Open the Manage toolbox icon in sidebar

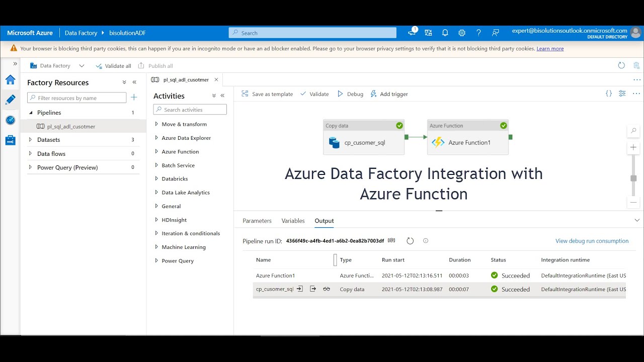tap(10, 140)
